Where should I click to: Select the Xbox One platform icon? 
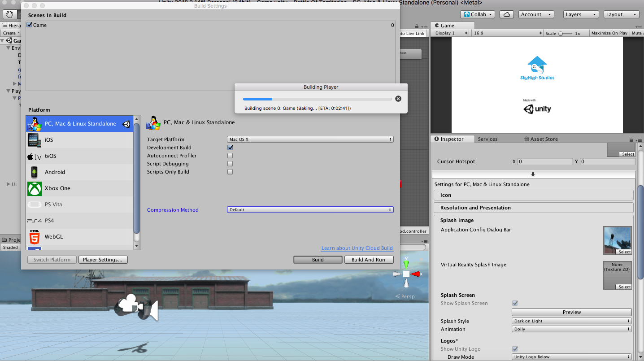[x=35, y=188]
